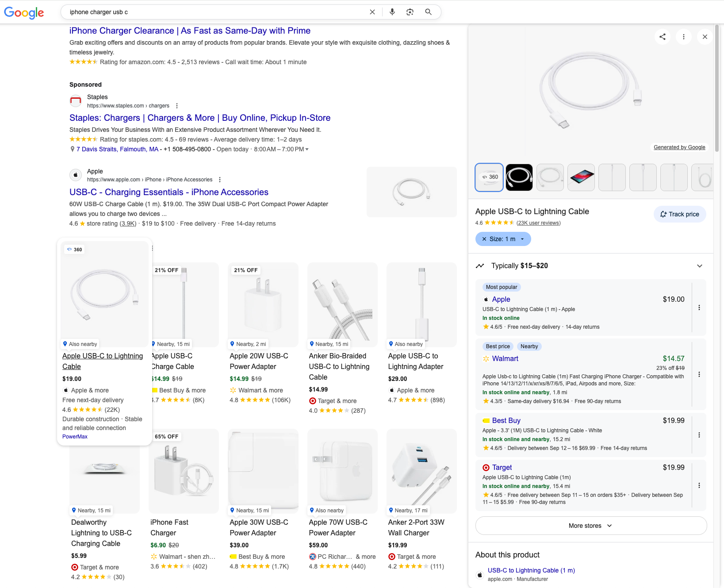
Task: Click the 3.9K store rating link
Action: 128,223
